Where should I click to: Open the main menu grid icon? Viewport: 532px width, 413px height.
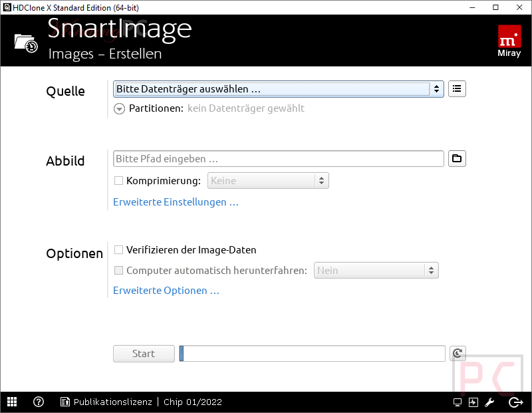[12, 402]
